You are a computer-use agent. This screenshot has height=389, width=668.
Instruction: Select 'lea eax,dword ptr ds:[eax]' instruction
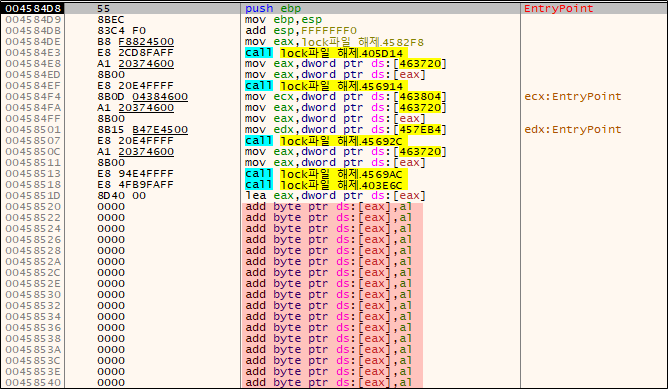coord(335,196)
